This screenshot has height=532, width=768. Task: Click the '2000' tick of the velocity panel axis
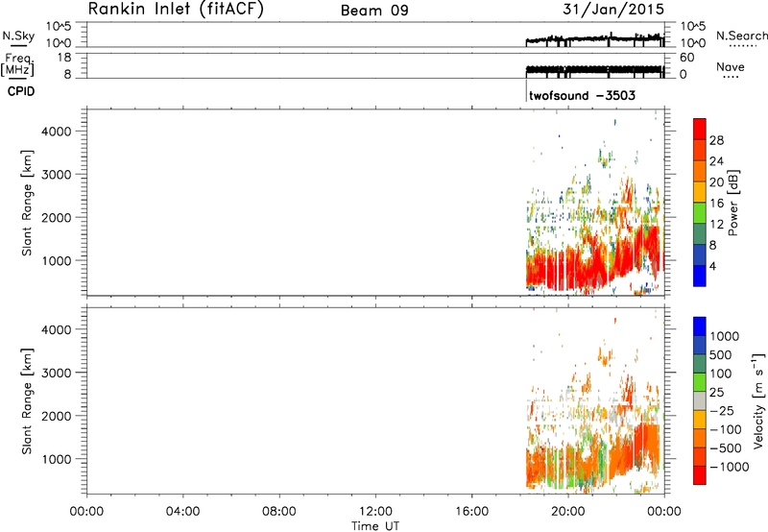click(x=57, y=416)
